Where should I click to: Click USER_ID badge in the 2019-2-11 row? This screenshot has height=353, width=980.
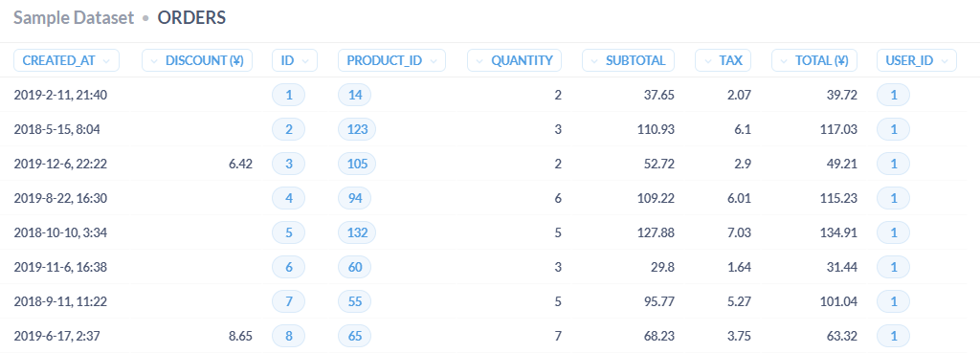[x=893, y=95]
